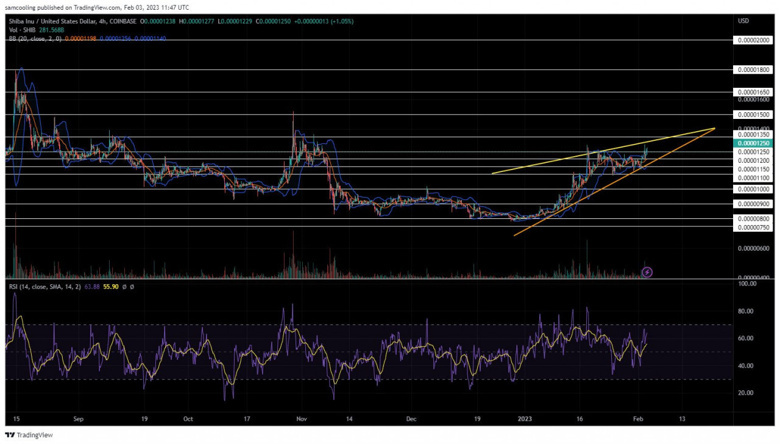Click the 0.00002000 price level on axis
This screenshot has height=444, width=780.
pyautogui.click(x=753, y=41)
